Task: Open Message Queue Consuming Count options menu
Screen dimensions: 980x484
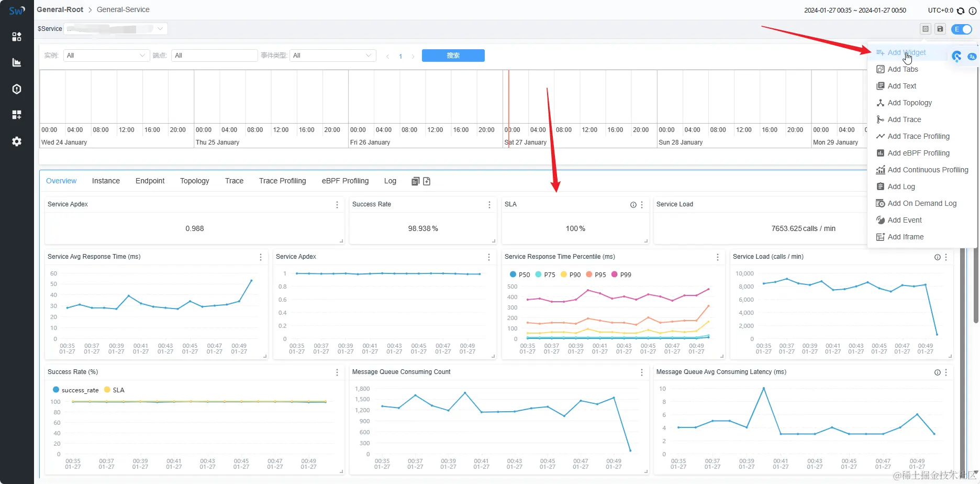Action: (642, 372)
